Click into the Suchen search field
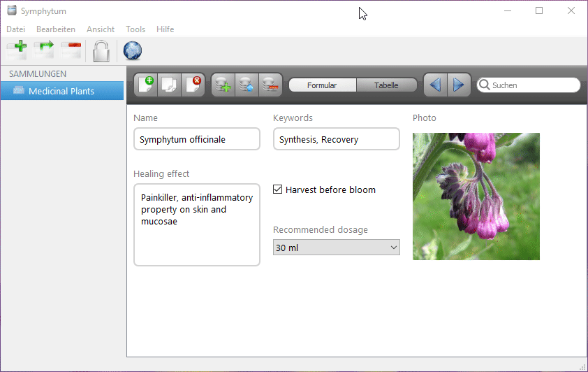Image resolution: width=588 pixels, height=372 pixels. pos(532,85)
